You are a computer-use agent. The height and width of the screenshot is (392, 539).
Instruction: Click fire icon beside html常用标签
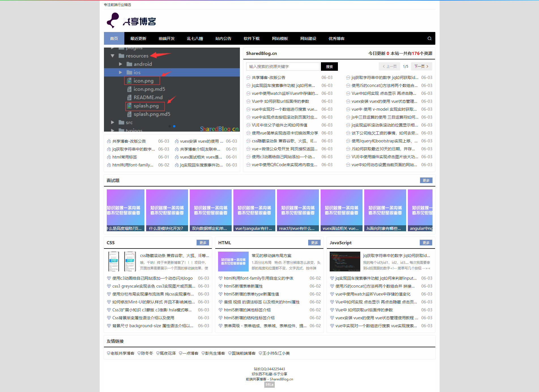pos(109,157)
